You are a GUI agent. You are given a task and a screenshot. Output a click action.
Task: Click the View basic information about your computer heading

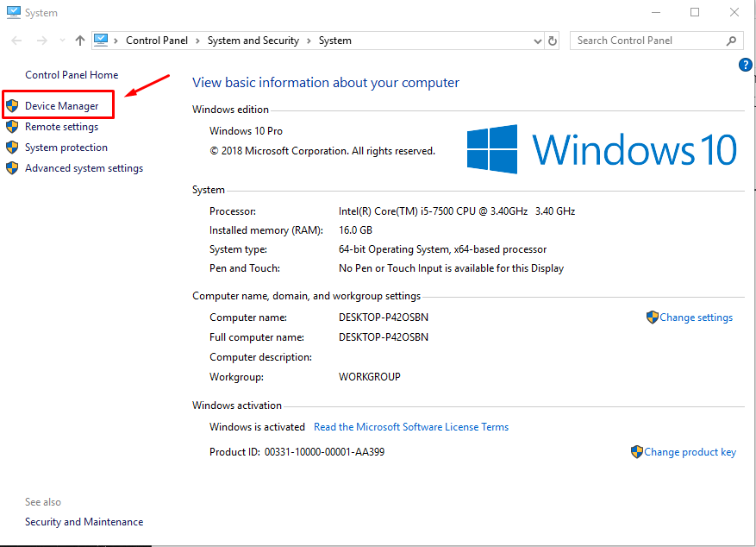326,83
